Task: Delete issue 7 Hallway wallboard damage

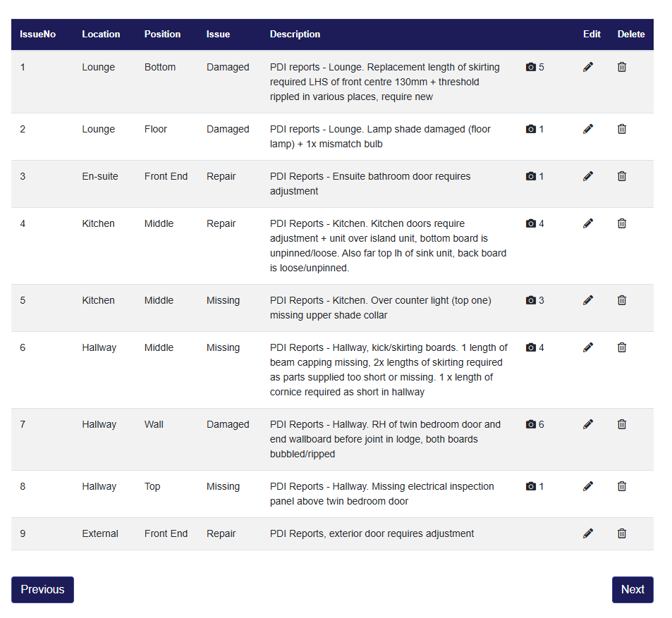Action: (x=622, y=424)
